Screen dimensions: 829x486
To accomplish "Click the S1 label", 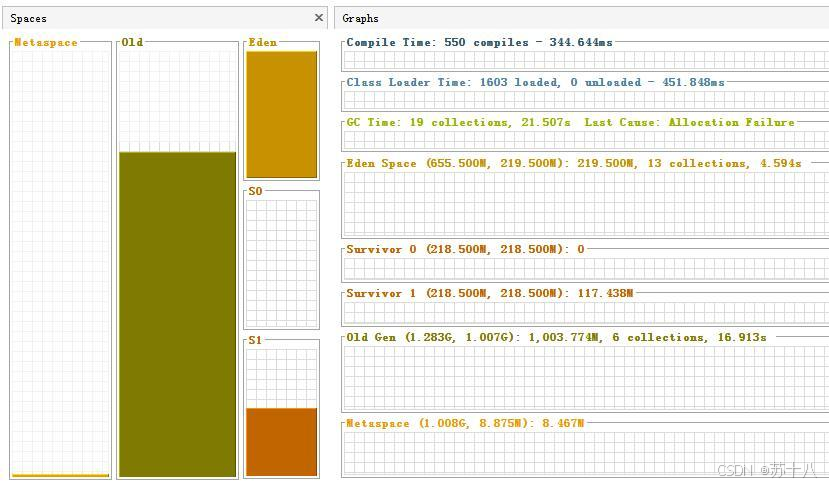I will coord(255,340).
